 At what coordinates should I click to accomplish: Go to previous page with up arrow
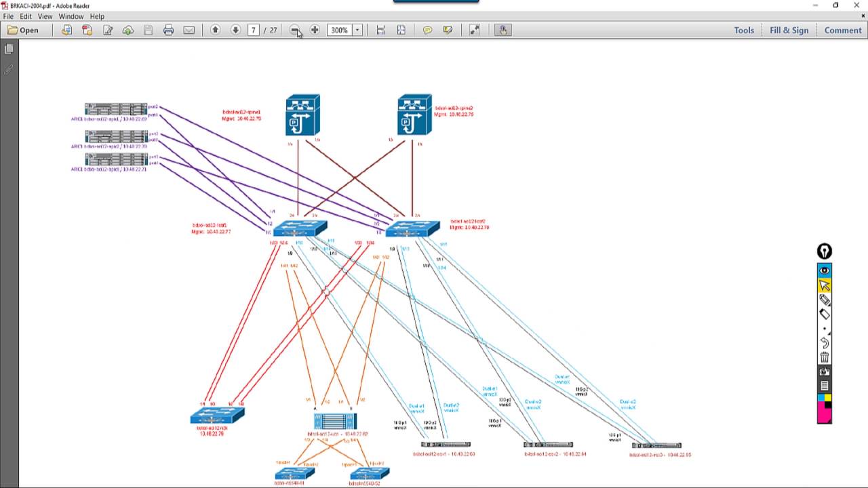tap(216, 30)
